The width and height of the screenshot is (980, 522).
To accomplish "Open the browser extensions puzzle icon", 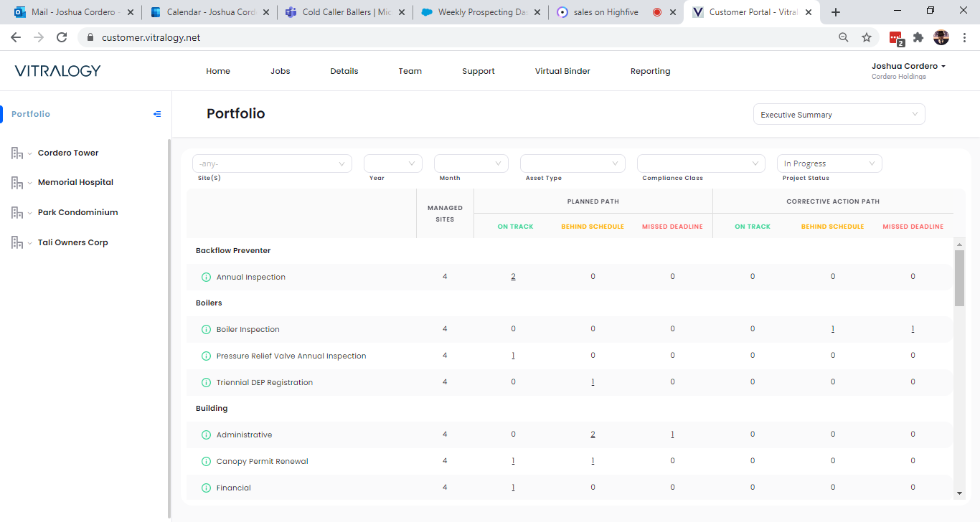I will [x=918, y=37].
